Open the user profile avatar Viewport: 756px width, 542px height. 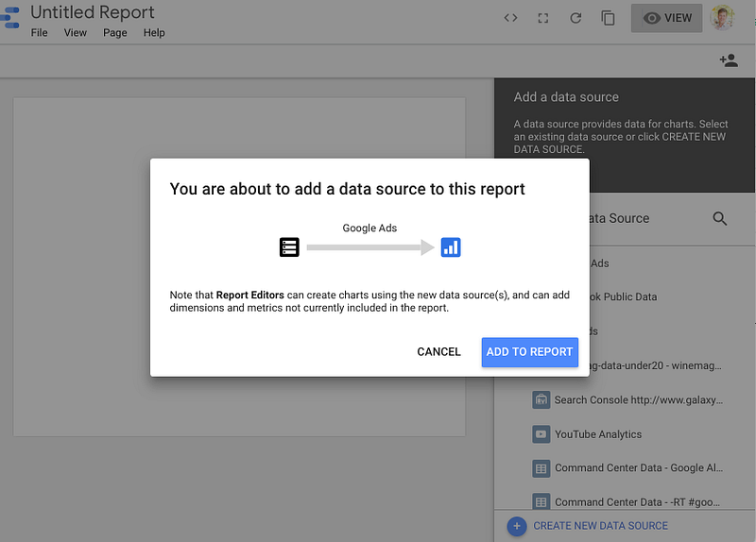click(x=722, y=18)
